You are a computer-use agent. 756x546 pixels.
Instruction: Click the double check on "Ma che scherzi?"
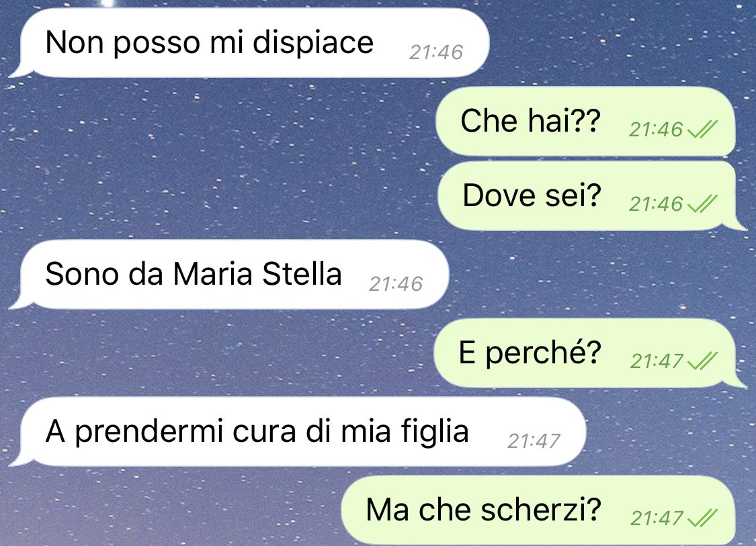702,518
